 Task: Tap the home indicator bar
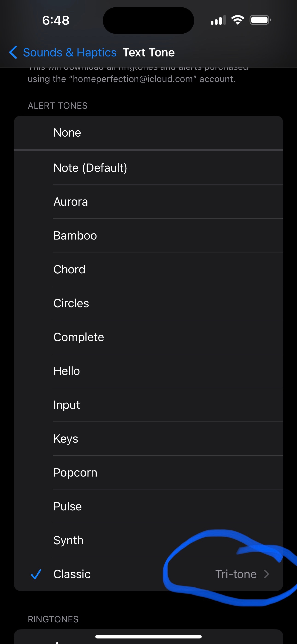click(x=148, y=636)
